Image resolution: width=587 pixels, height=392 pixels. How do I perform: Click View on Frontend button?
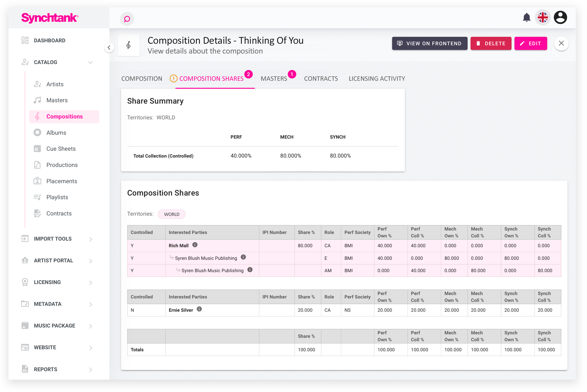coord(430,43)
